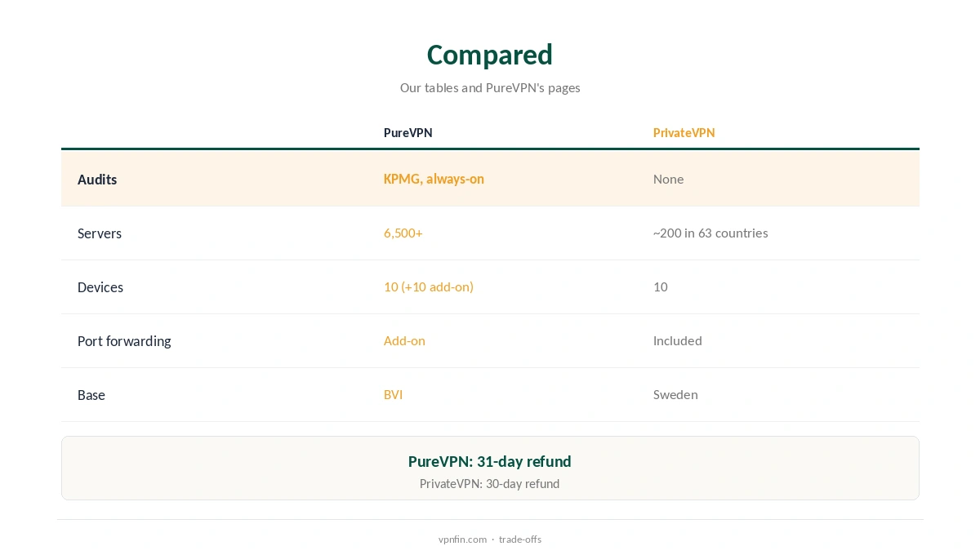Click the "Compared" heading
Image resolution: width=980 pixels, height=555 pixels.
pos(489,55)
